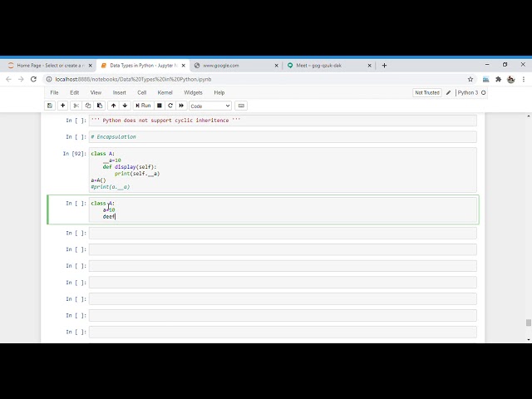Interrupt the kernel with the stop icon

tap(159, 106)
